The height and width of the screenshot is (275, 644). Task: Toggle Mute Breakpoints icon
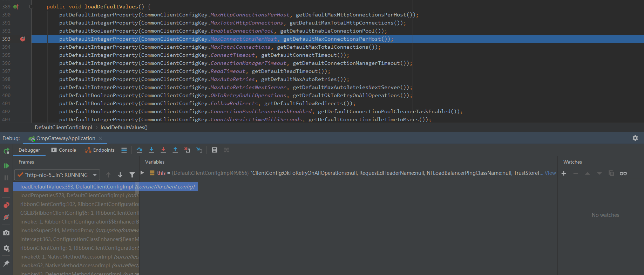[x=6, y=217]
